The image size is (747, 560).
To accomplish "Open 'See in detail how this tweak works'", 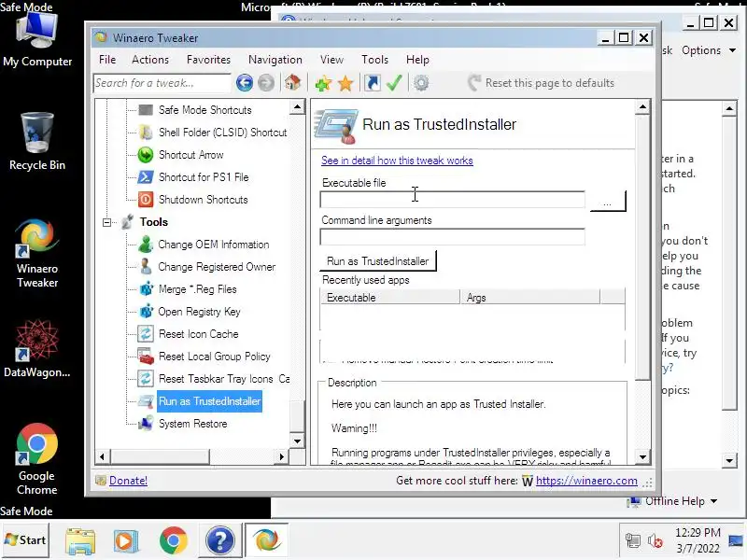I will point(397,161).
